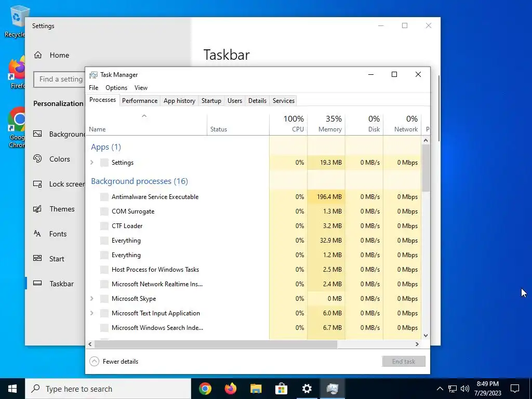The height and width of the screenshot is (399, 532).
Task: Open File Explorer from the taskbar
Action: (x=256, y=389)
